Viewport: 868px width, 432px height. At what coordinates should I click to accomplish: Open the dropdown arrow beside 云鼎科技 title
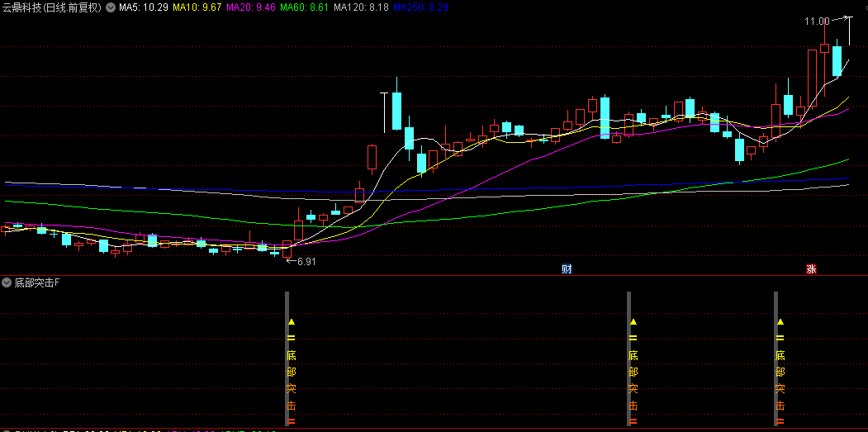tap(110, 7)
